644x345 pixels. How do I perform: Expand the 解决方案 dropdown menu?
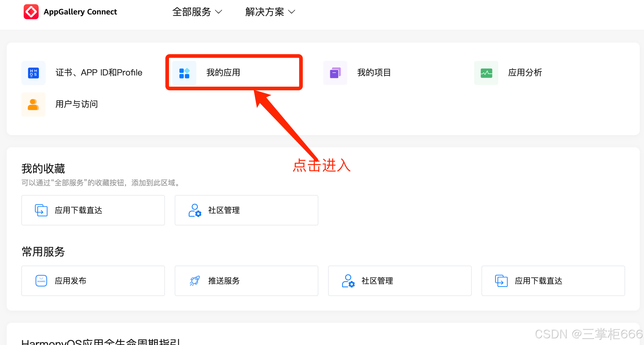coord(270,12)
